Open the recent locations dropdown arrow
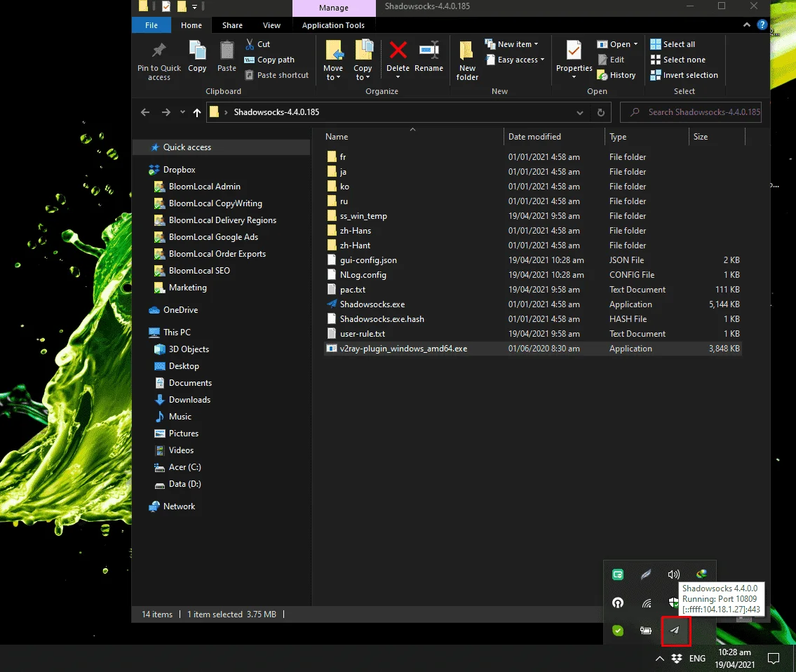Screen dimensions: 796x672 pos(182,112)
